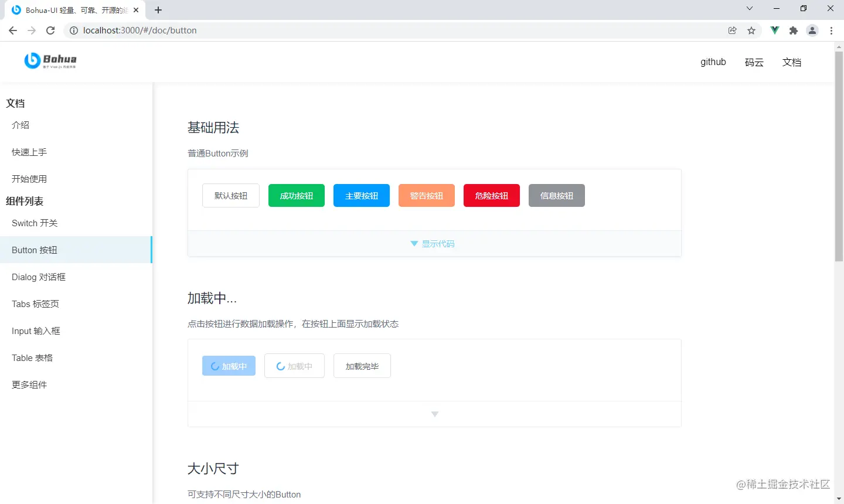Open the github link in the header
This screenshot has height=504, width=844.
pyautogui.click(x=713, y=62)
